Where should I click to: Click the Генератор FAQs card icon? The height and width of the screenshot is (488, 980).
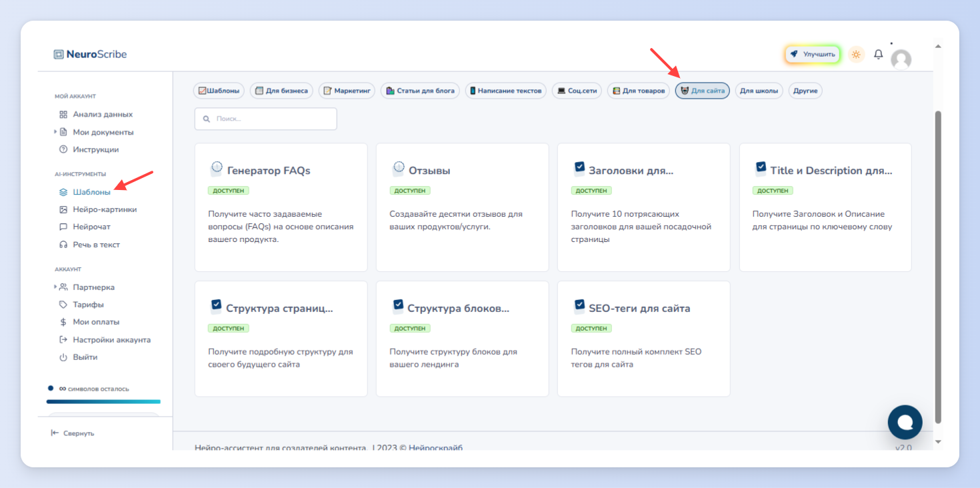tap(216, 169)
